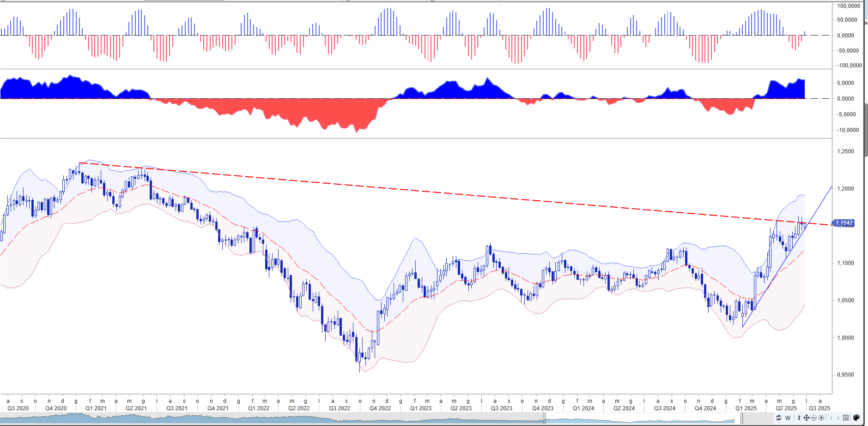Image resolution: width=868 pixels, height=426 pixels.
Task: Click the 1,1542 current price label
Action: point(844,223)
